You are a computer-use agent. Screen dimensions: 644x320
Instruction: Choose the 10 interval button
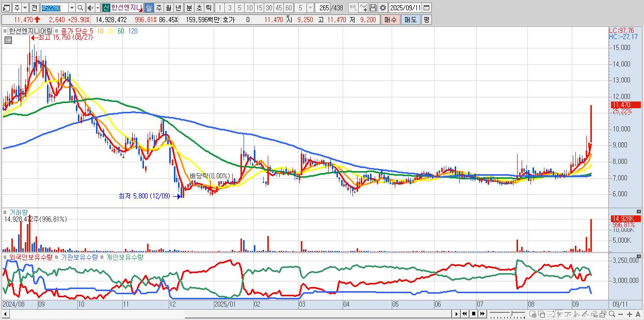249,8
